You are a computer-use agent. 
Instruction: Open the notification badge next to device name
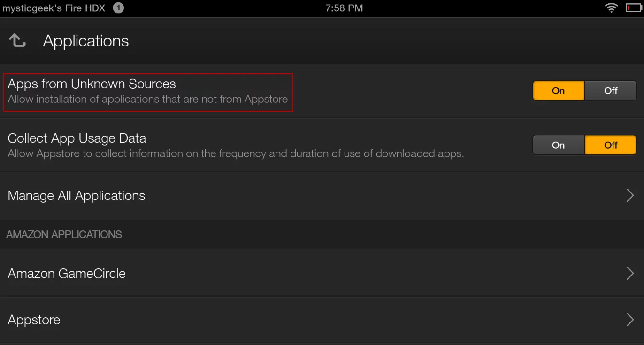118,8
